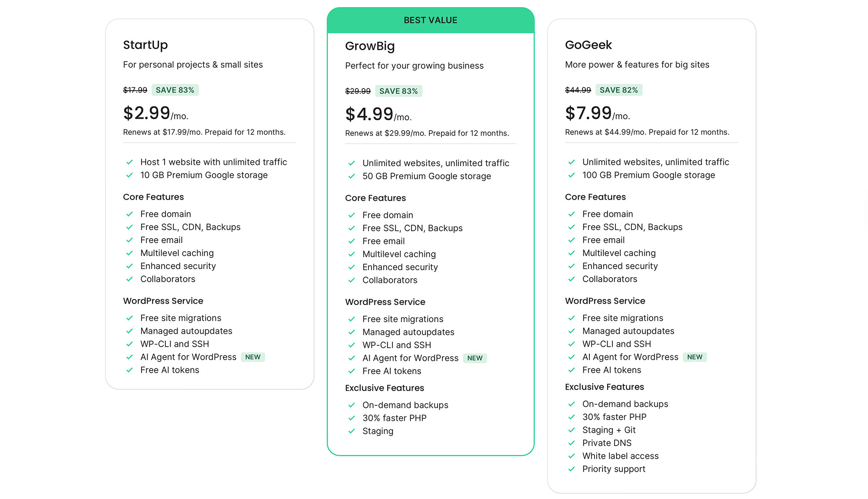Select the GrowBig plan title
The height and width of the screenshot is (499, 868).
click(x=370, y=46)
